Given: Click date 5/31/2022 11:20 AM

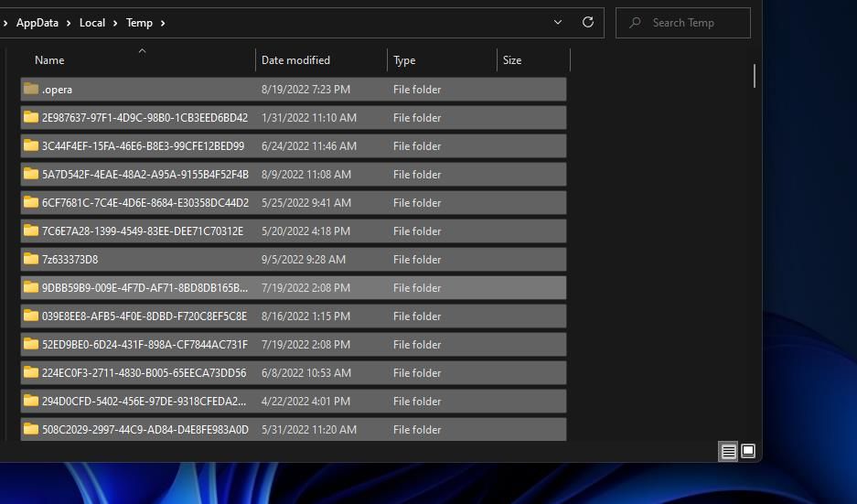Looking at the screenshot, I should coord(309,431).
